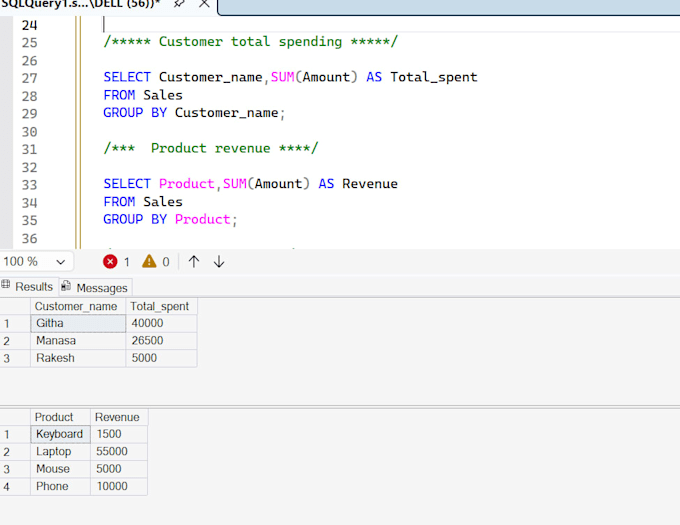Select the Rakesh cell

tap(78, 358)
